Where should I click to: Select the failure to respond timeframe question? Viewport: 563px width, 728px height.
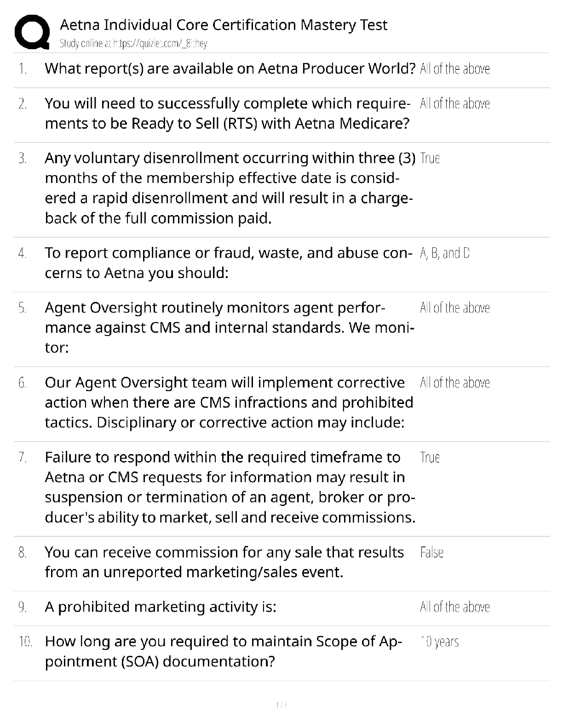(x=230, y=487)
